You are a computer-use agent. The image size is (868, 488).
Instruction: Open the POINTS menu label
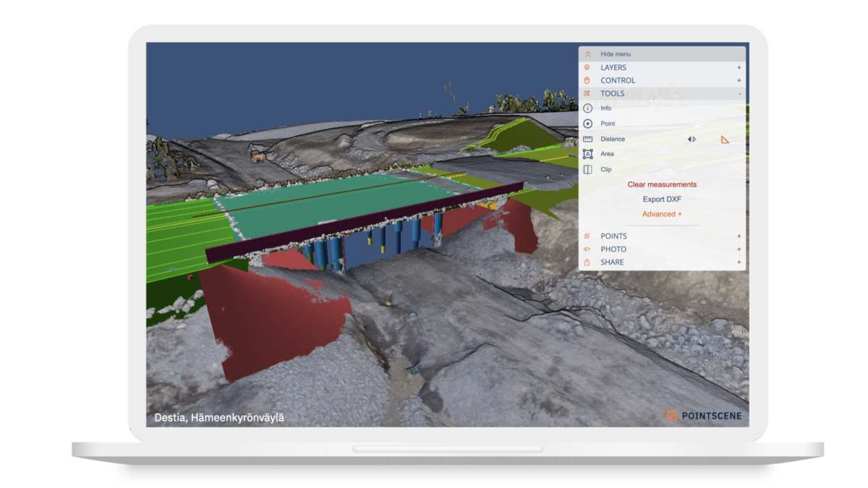coord(613,236)
